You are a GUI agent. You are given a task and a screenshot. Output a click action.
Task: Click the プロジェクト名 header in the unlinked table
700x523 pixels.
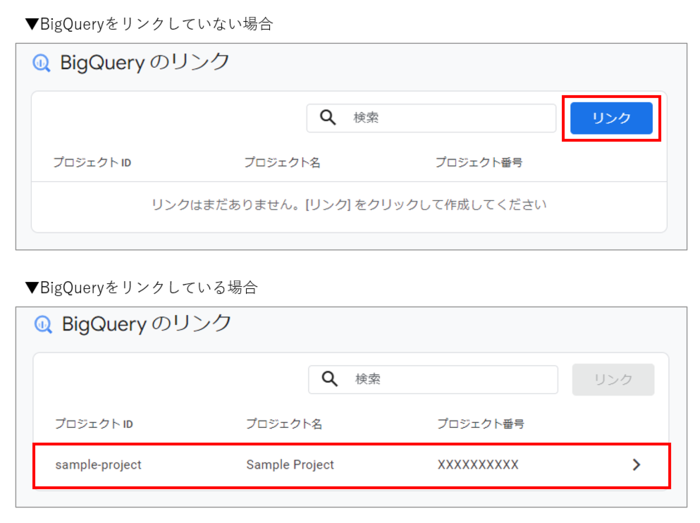[x=282, y=162]
